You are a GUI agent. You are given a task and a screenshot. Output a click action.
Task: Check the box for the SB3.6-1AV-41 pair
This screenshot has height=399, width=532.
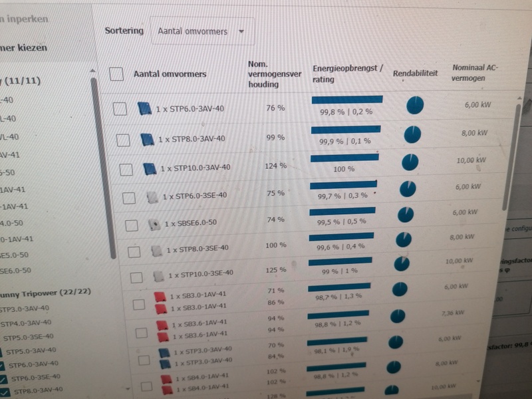coord(142,333)
